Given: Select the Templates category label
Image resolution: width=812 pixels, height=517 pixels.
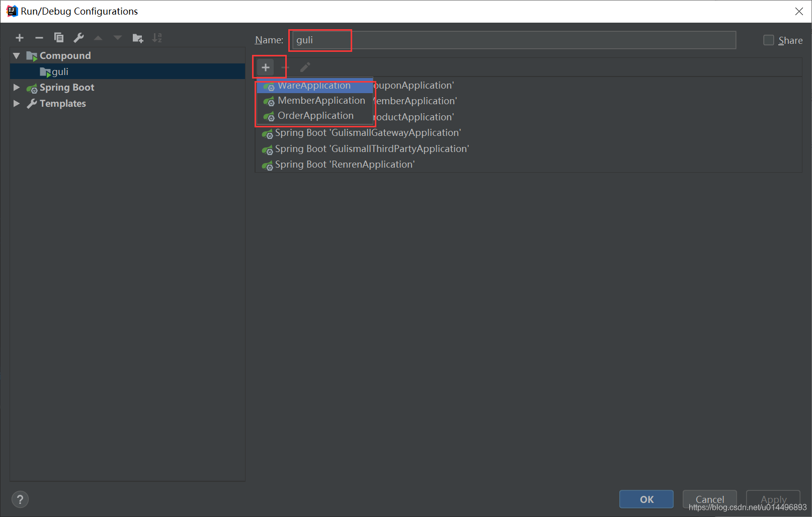Looking at the screenshot, I should [x=63, y=103].
